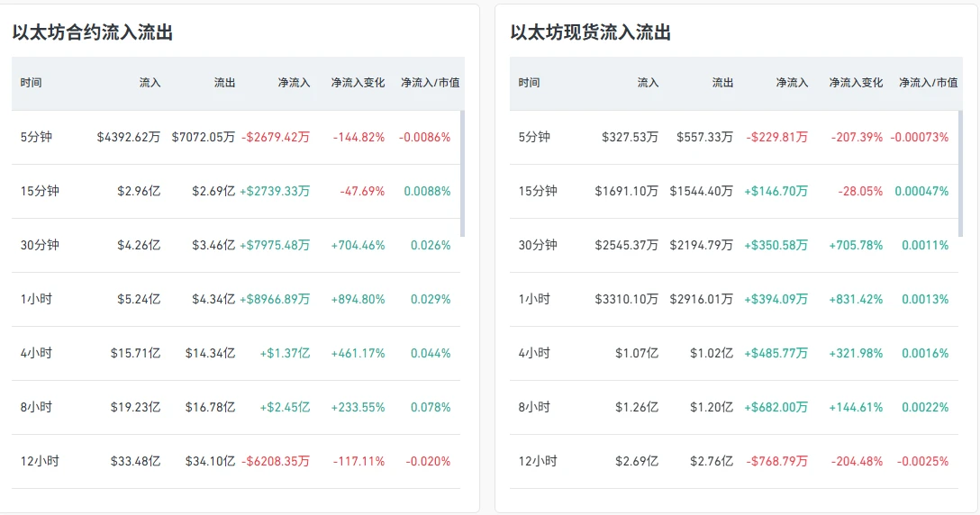980x515 pixels.
Task: Select the $19.23亿 inflow cell
Action: pos(136,408)
